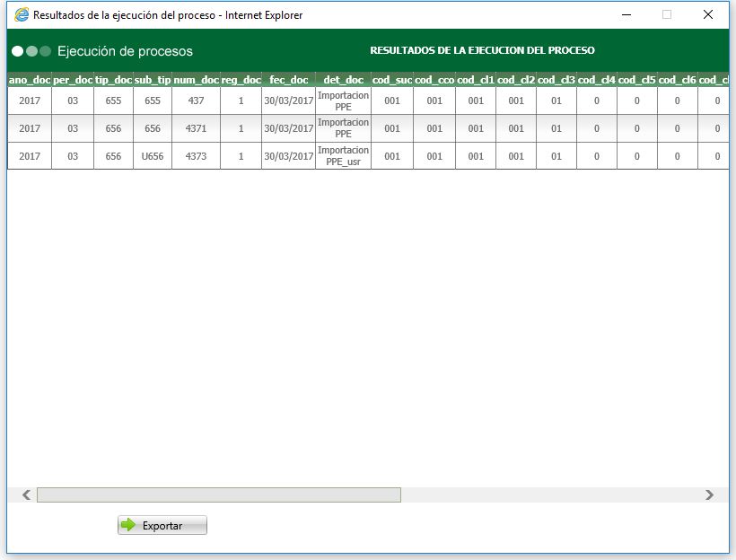Click the cell showing sub_tip U656
The height and width of the screenshot is (560, 736).
152,155
